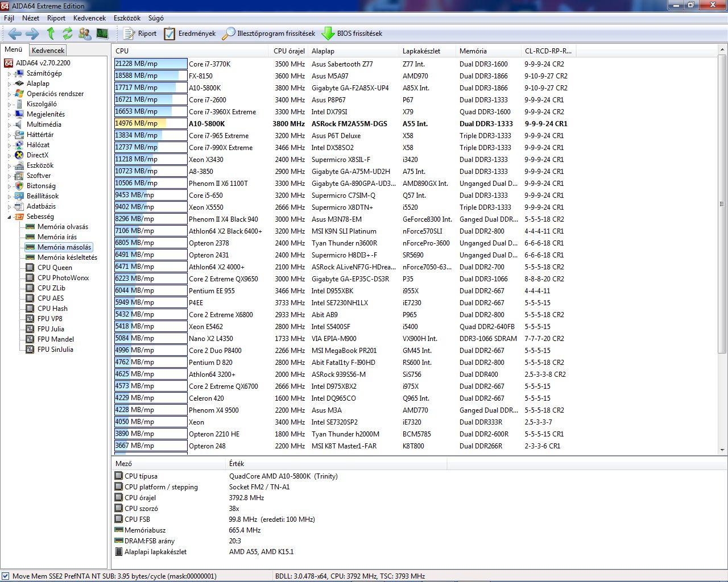Viewport: 728px width, 582px height.
Task: Open the Nézet menu
Action: (x=31, y=18)
